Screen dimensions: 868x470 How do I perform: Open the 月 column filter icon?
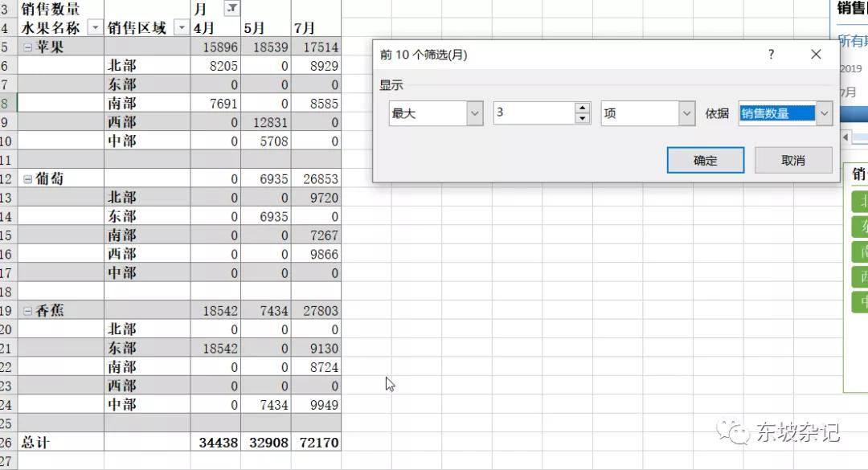pyautogui.click(x=232, y=8)
